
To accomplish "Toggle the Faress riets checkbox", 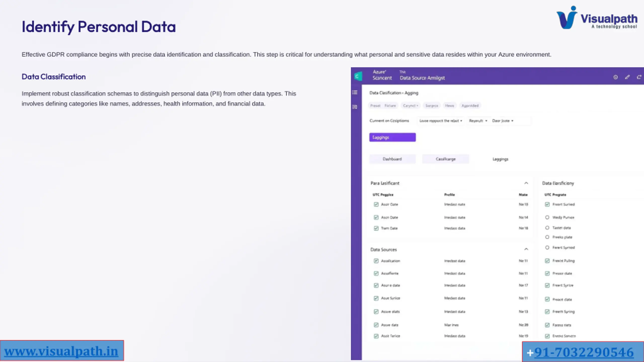I will [x=547, y=325].
